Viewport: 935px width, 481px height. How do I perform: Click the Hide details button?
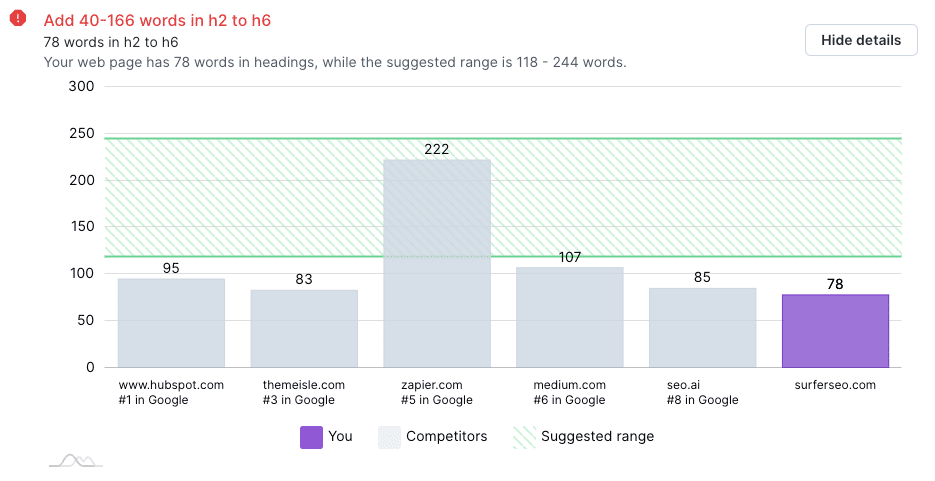[x=860, y=40]
